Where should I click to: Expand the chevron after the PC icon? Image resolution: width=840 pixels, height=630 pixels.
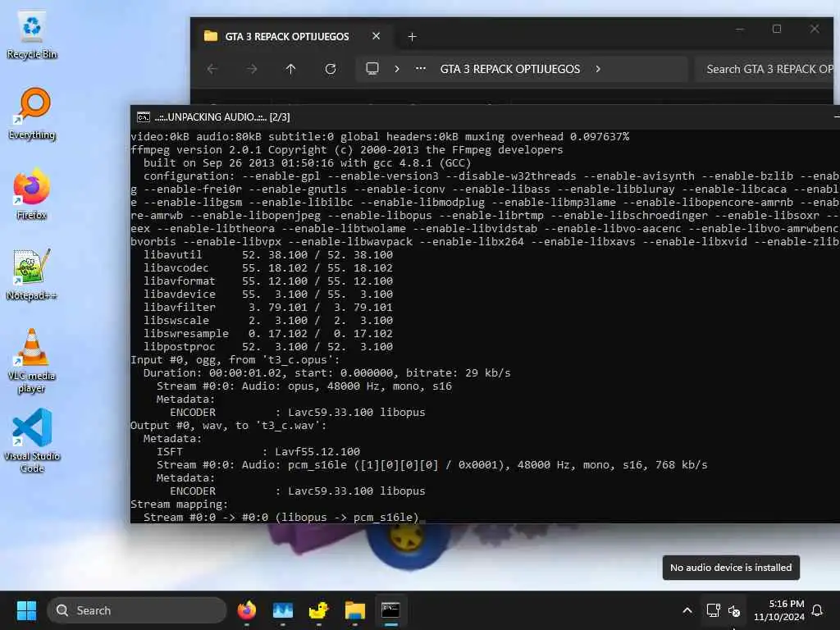pyautogui.click(x=396, y=69)
